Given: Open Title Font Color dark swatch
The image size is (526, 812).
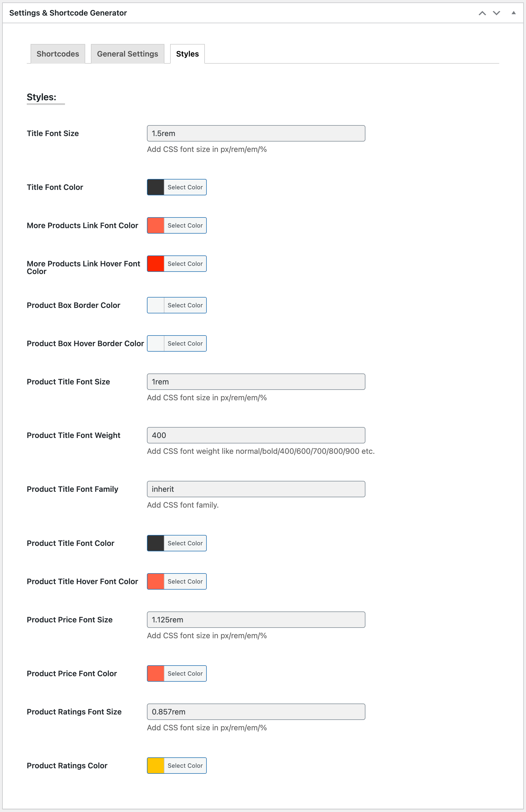Looking at the screenshot, I should 156,187.
